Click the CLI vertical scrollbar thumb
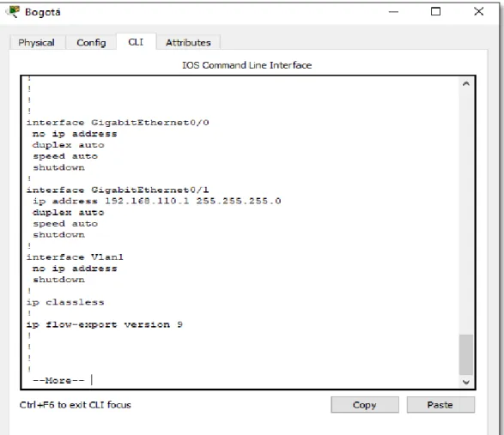The image size is (504, 435). tap(466, 354)
